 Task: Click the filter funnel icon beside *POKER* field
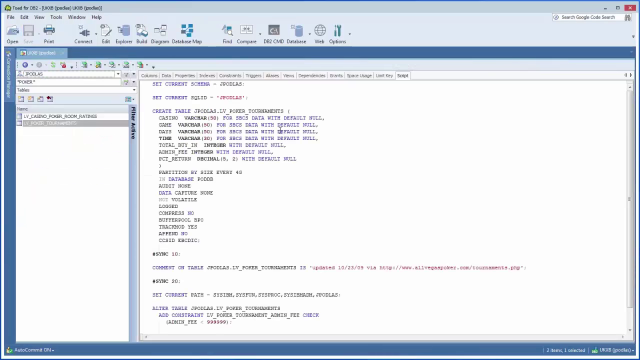coord(126,82)
